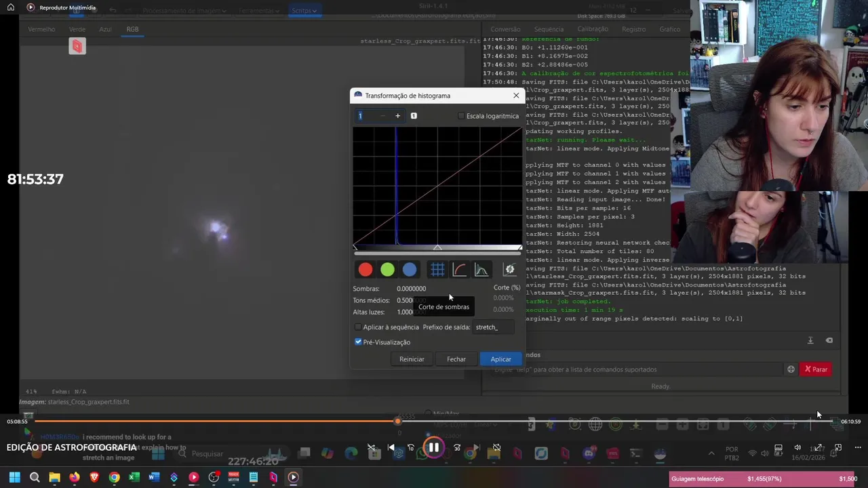Click the shadows triangle handle under the histogram
Viewport: 868px width, 488px height.
pos(355,248)
